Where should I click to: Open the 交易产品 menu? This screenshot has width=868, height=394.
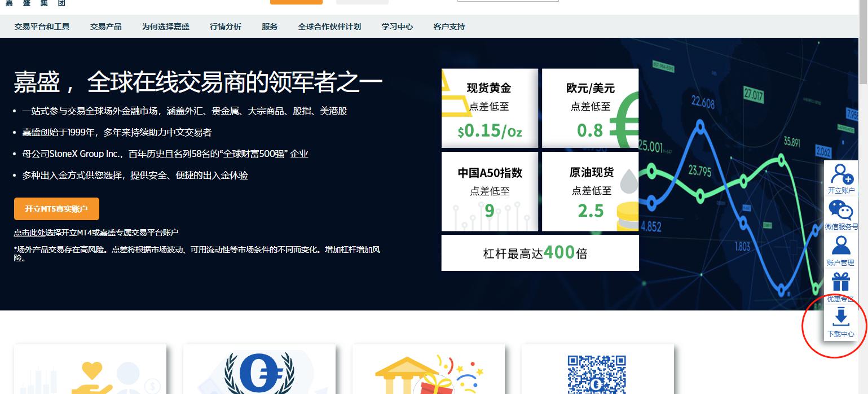click(x=105, y=26)
